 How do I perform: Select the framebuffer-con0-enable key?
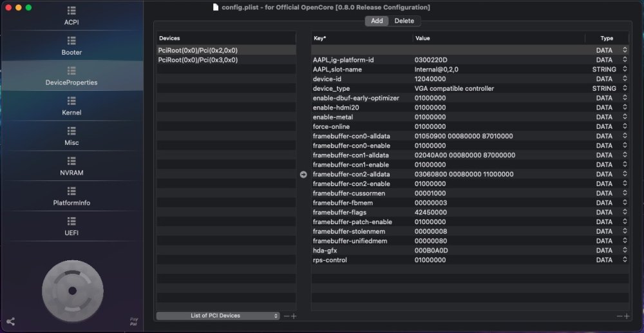click(x=352, y=146)
